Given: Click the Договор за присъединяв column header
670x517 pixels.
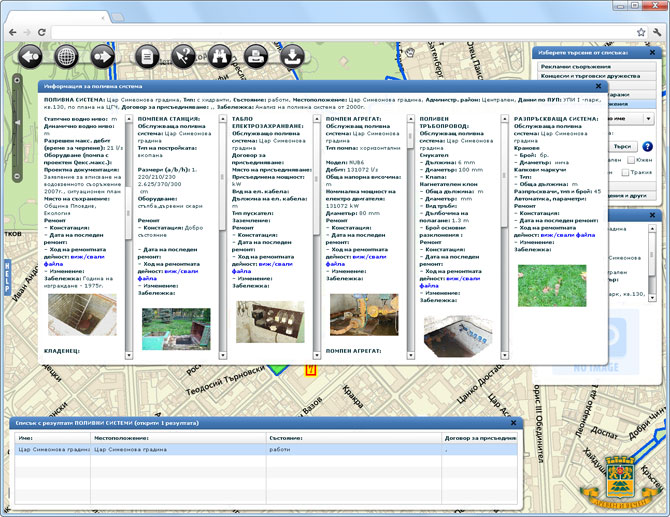Looking at the screenshot, I should [x=479, y=438].
